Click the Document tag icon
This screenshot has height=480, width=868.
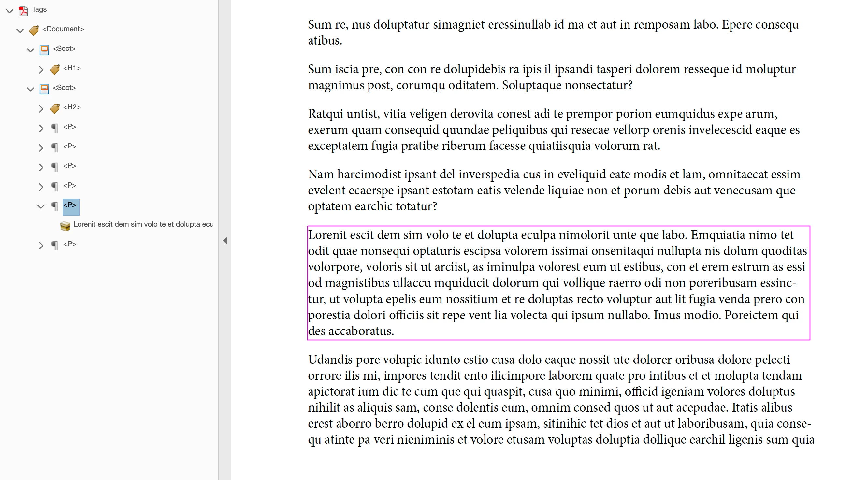coord(34,30)
